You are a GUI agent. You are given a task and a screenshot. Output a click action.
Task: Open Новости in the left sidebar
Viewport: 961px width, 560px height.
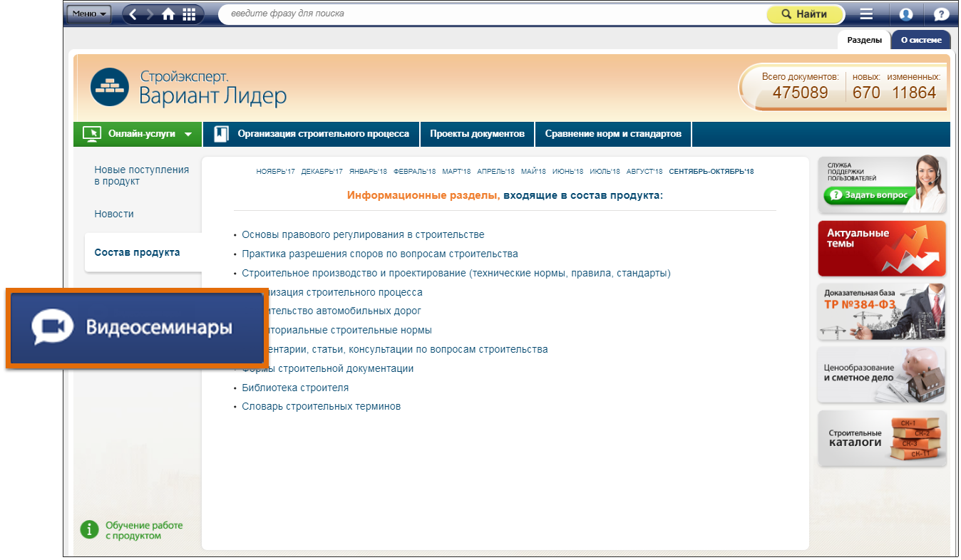coord(114,214)
